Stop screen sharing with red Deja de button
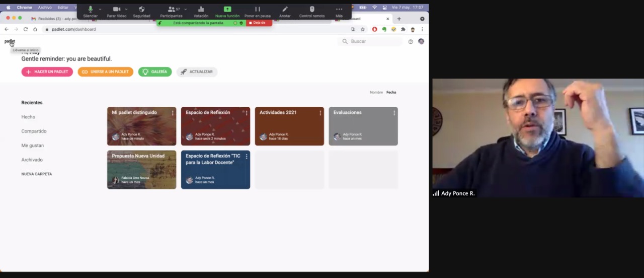Image resolution: width=644 pixels, height=278 pixels. [259, 23]
